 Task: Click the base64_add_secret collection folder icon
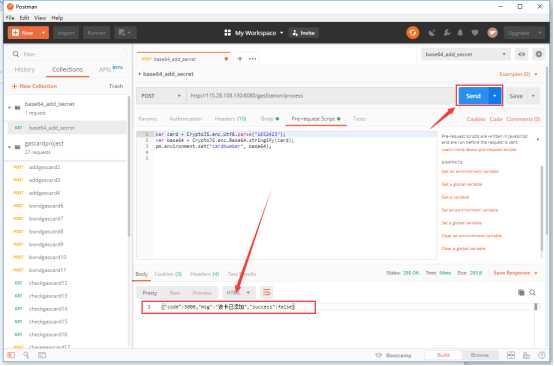tap(17, 107)
